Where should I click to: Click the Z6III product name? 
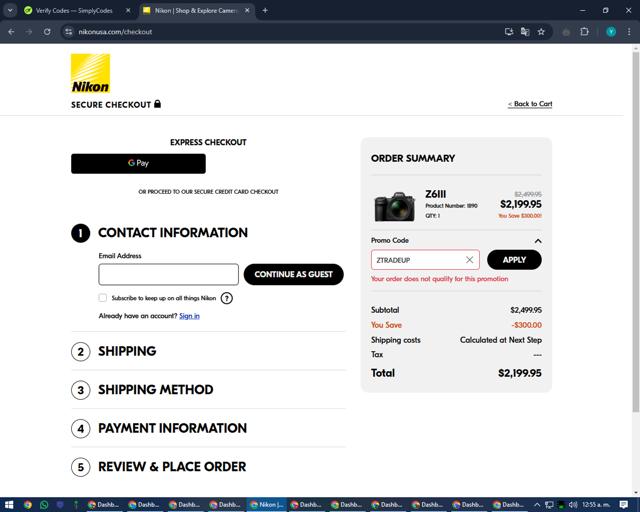click(436, 194)
